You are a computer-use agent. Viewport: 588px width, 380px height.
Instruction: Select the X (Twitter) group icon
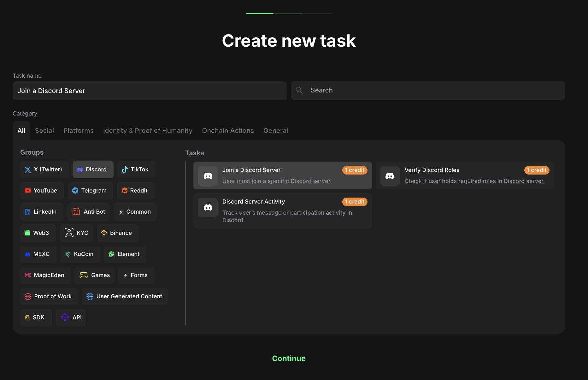click(28, 170)
